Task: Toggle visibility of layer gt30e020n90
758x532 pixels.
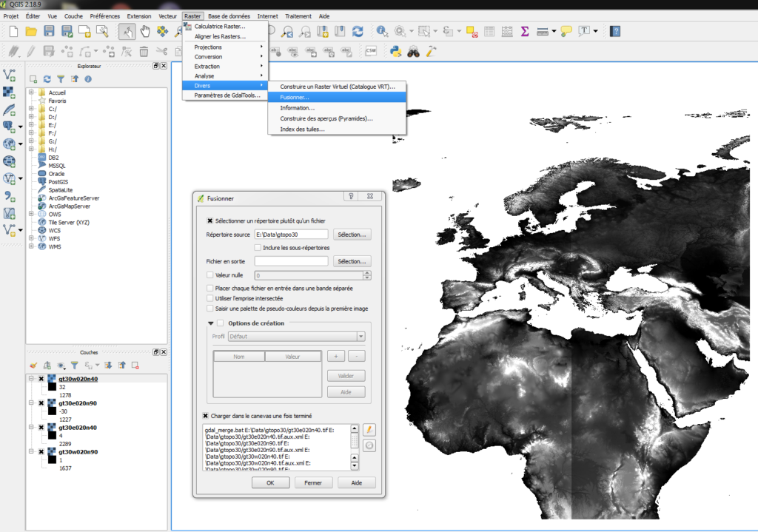Action: 41,403
